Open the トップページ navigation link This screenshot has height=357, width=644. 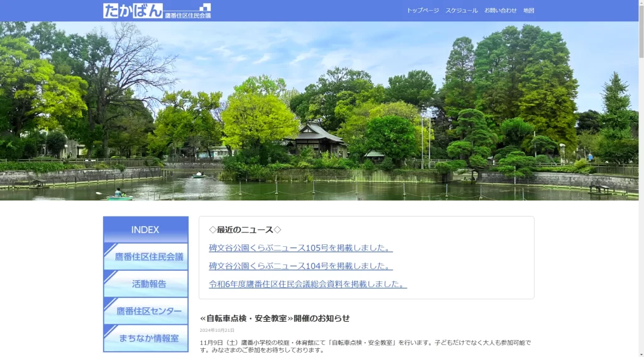pyautogui.click(x=423, y=11)
